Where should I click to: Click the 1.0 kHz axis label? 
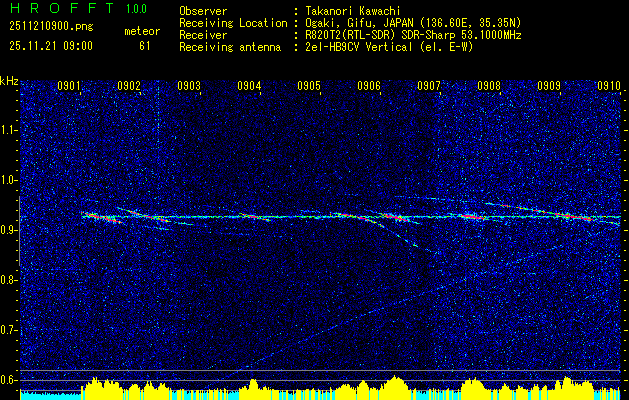pyautogui.click(x=9, y=181)
